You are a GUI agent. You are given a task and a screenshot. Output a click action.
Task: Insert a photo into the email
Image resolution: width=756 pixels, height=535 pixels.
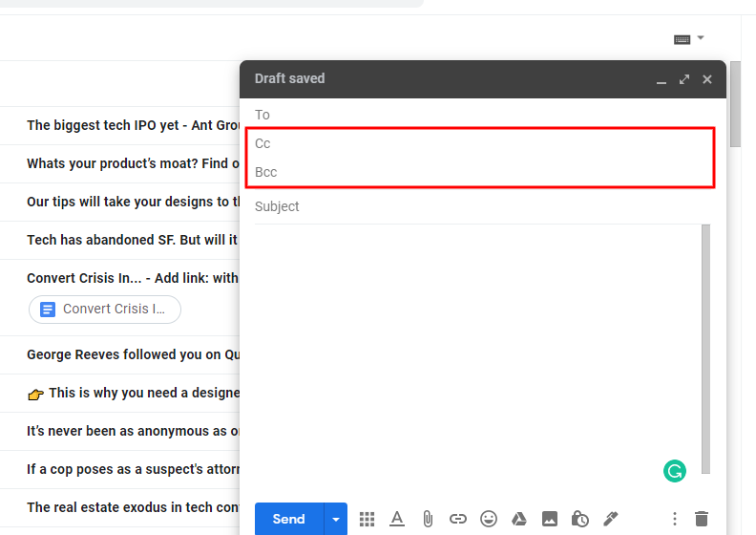pyautogui.click(x=550, y=519)
